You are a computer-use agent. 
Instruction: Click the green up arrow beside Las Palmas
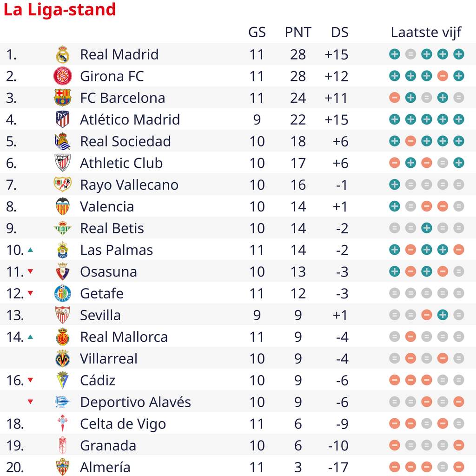point(30,250)
